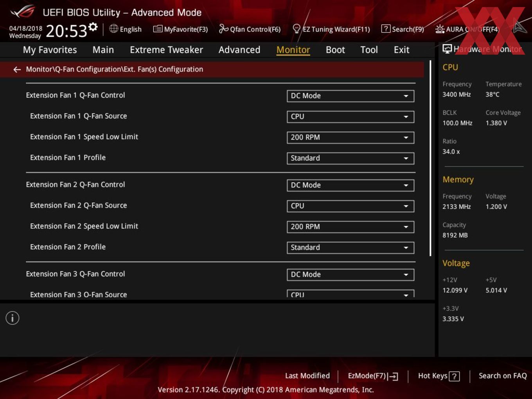Open the Tool tab
This screenshot has width=532, height=399.
[369, 50]
